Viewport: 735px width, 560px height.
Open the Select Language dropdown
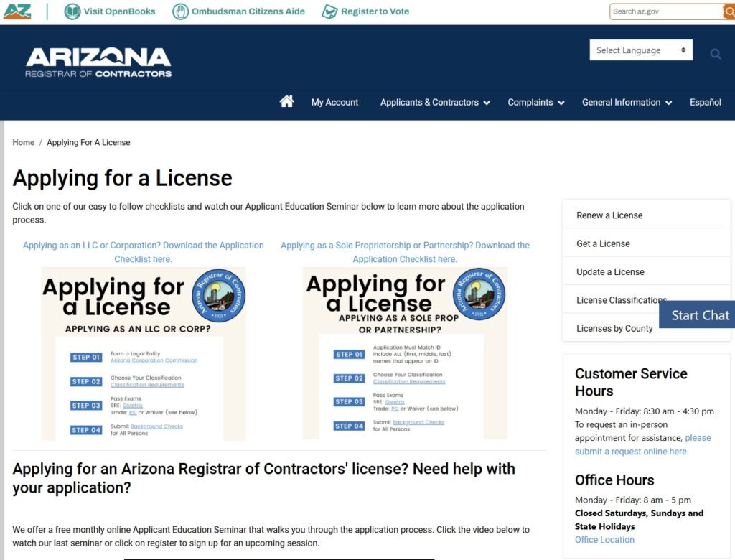coord(641,50)
